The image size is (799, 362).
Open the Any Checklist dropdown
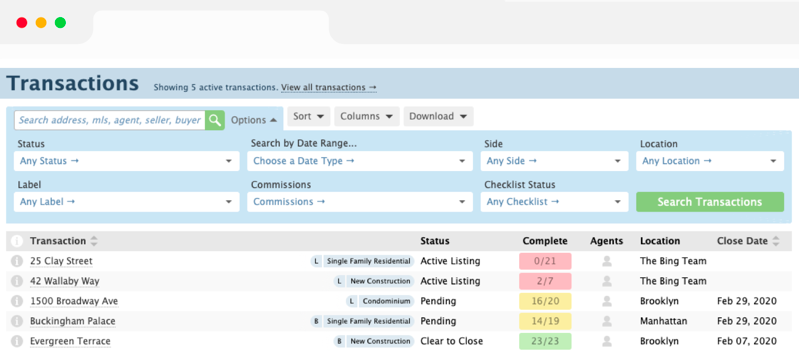[554, 202]
